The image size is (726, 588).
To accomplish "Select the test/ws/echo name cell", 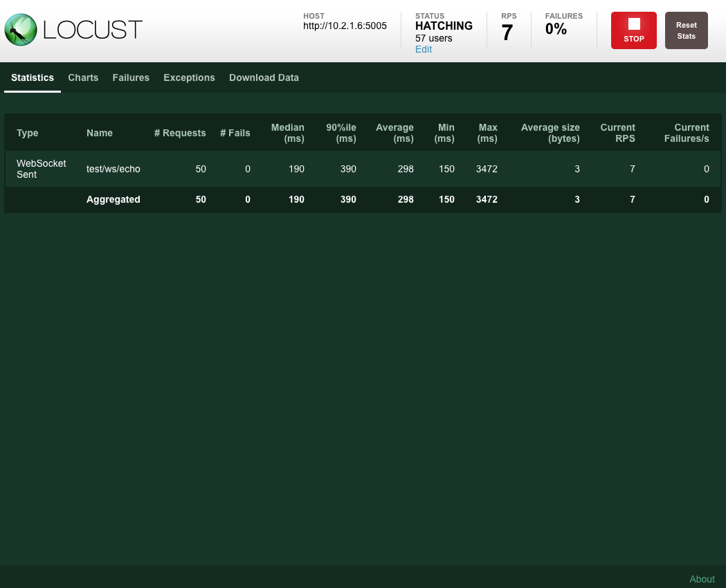I will coord(114,169).
